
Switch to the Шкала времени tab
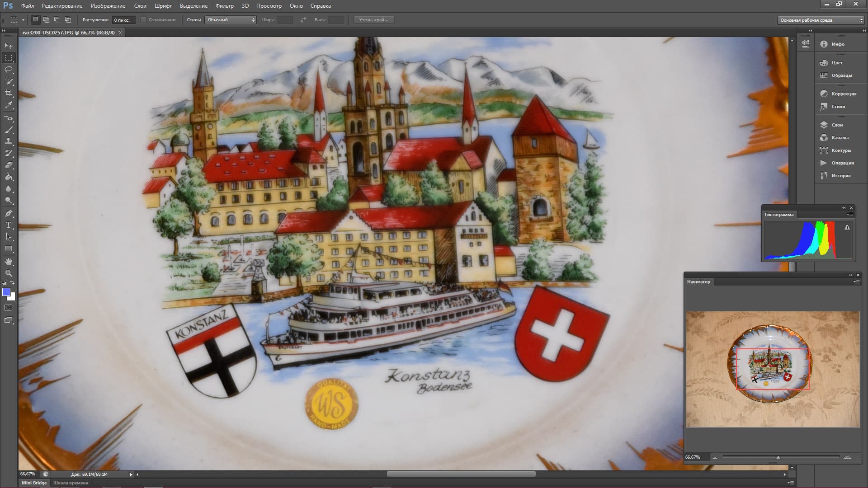(71, 483)
